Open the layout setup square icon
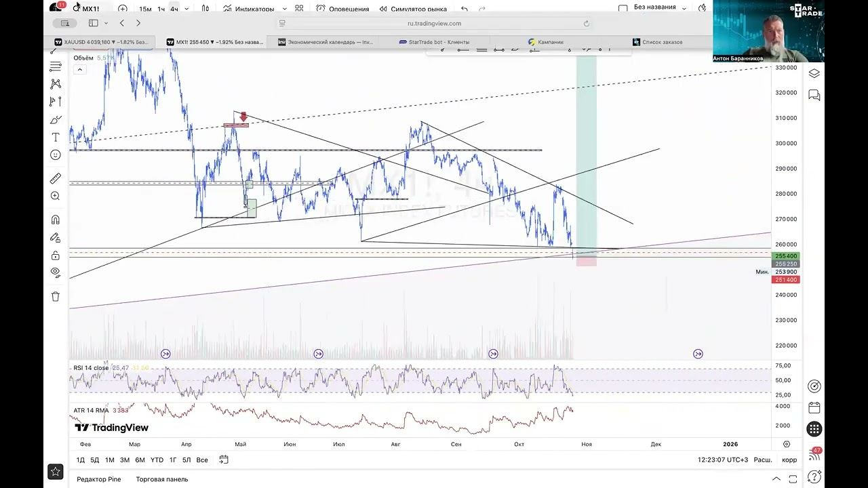The width and height of the screenshot is (868, 488). tap(623, 9)
